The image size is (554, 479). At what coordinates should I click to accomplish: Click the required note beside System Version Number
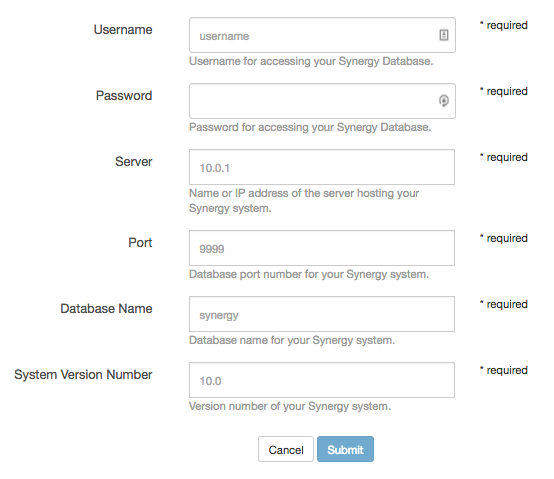[x=503, y=371]
